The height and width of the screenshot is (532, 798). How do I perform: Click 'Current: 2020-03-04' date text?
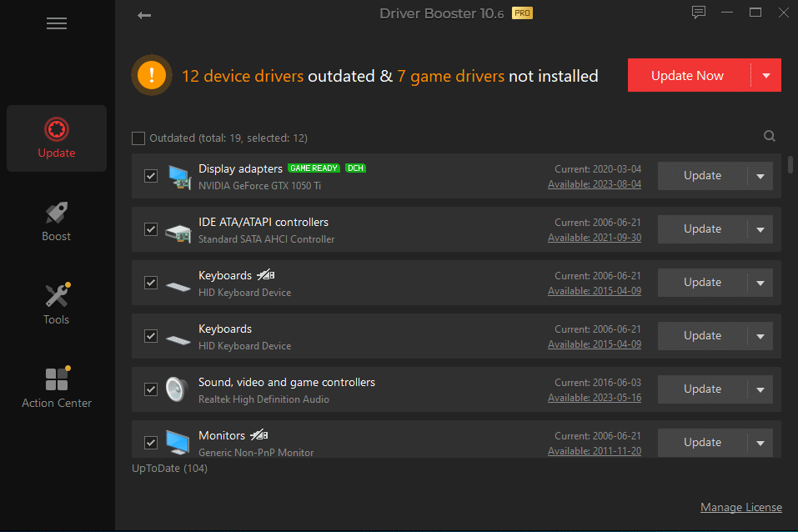(598, 169)
